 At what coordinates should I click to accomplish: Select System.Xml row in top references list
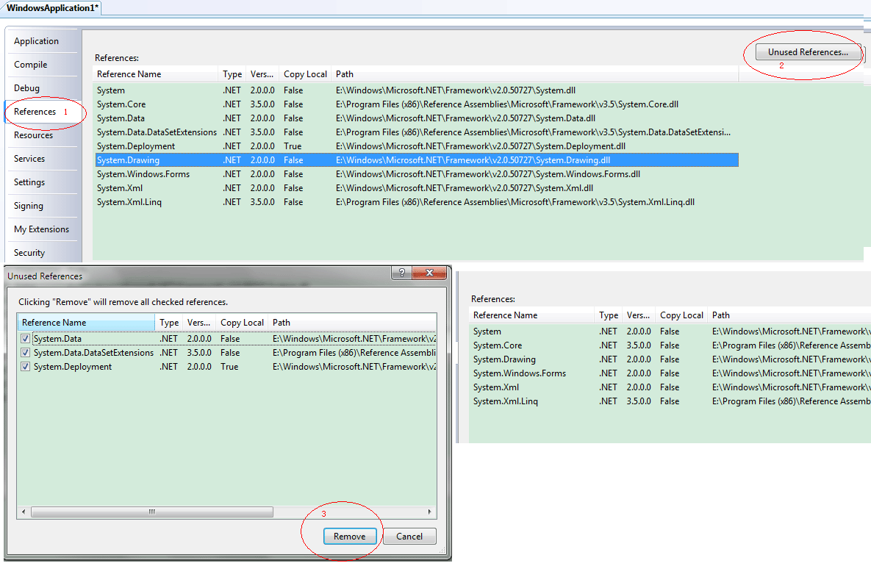pos(417,187)
